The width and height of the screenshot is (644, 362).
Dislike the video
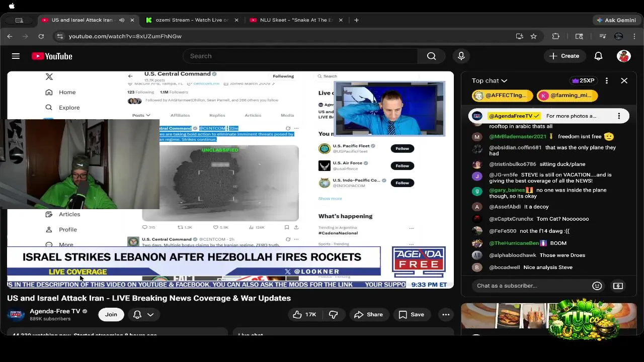point(333,315)
